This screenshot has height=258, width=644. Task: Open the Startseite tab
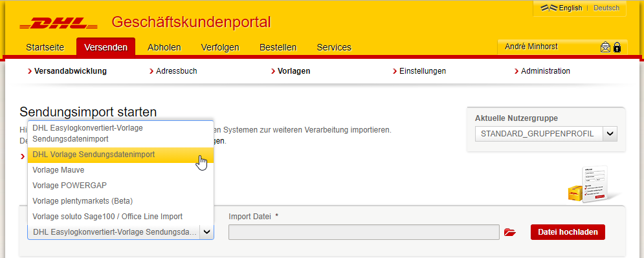[45, 47]
